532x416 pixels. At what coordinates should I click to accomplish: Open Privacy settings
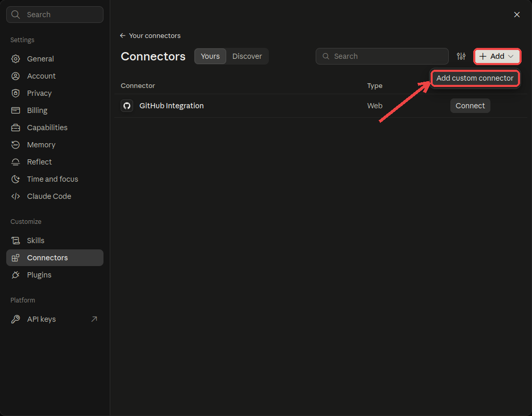coord(55,93)
